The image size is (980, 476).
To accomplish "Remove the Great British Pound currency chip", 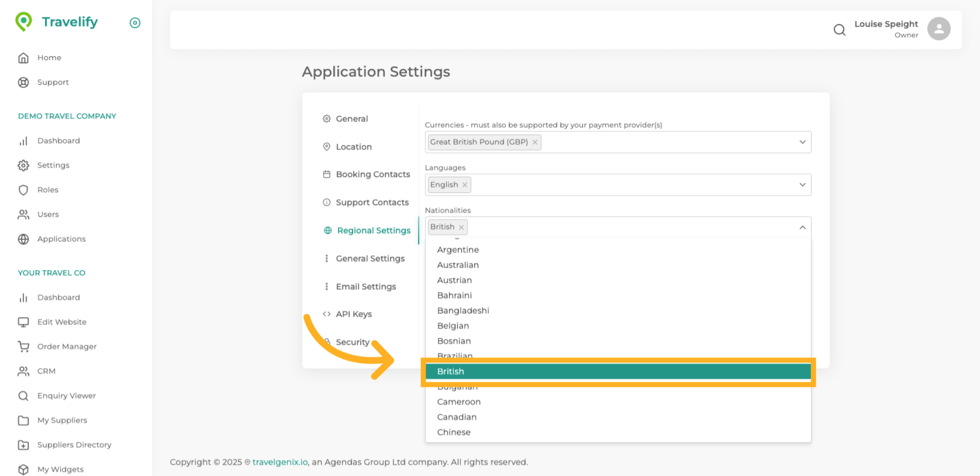I will pyautogui.click(x=534, y=142).
